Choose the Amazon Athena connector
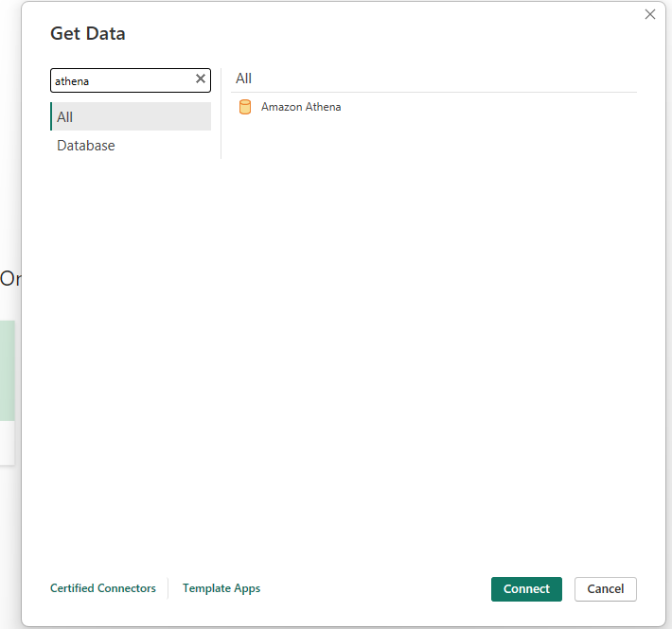Image resolution: width=672 pixels, height=629 pixels. point(301,107)
